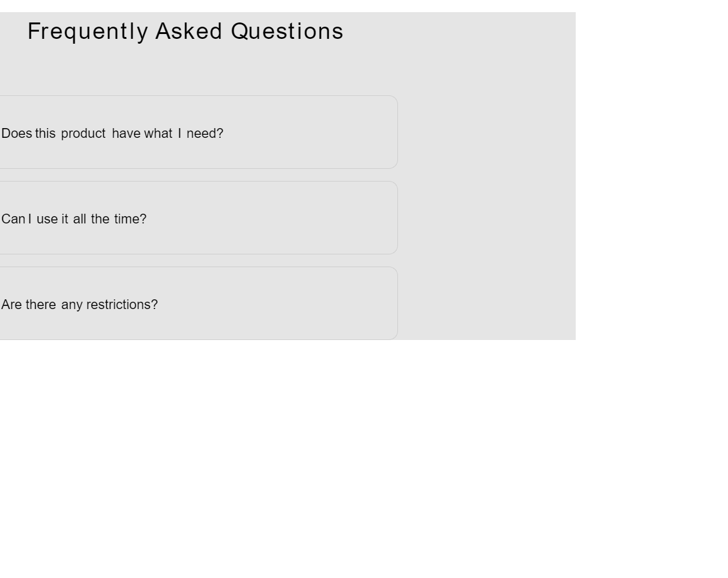Show the answer about restrictions

79,305
